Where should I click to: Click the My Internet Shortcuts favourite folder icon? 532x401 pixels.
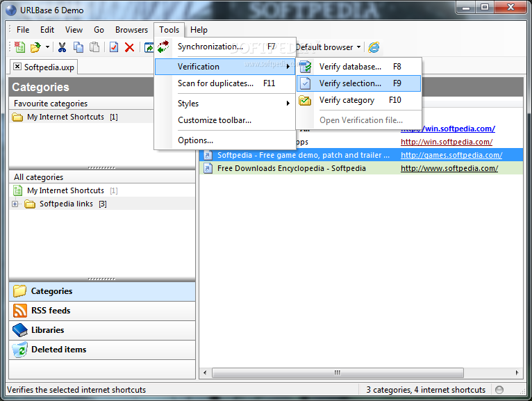tap(17, 117)
